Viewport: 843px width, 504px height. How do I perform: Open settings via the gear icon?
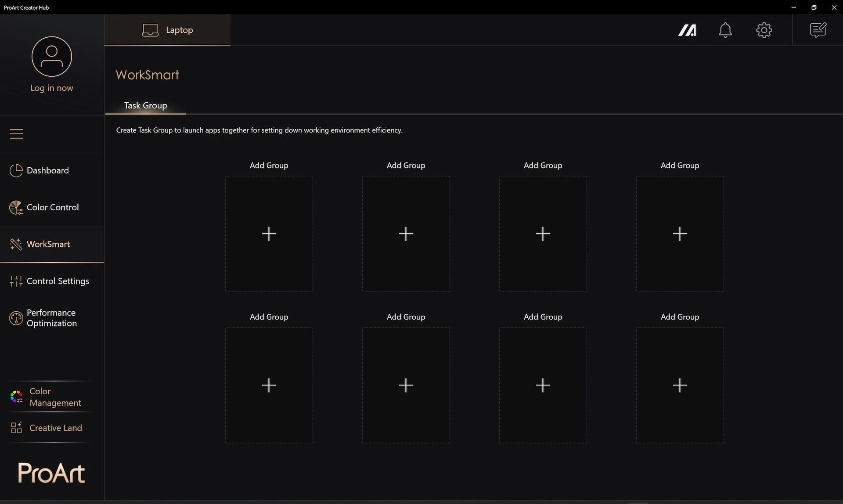click(764, 30)
